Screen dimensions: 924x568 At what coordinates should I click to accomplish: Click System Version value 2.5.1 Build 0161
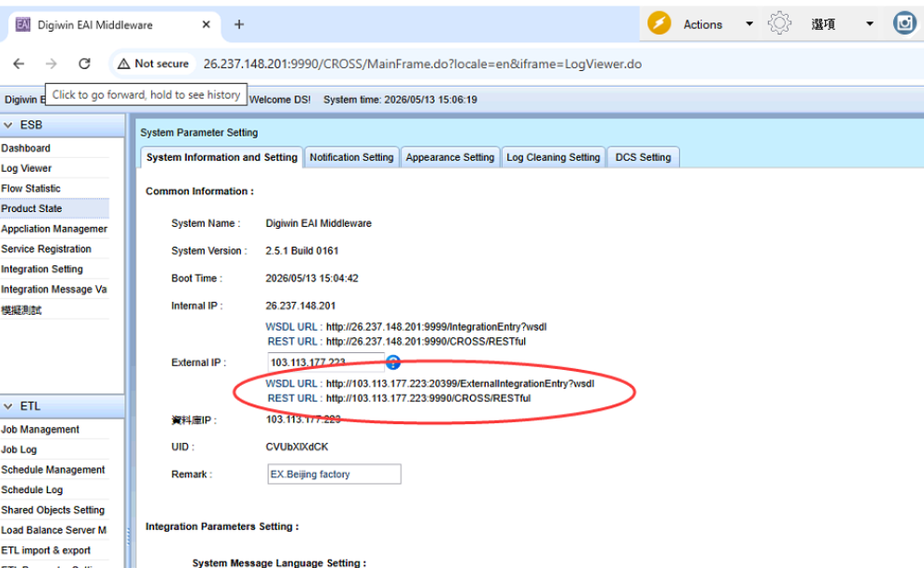tap(302, 251)
